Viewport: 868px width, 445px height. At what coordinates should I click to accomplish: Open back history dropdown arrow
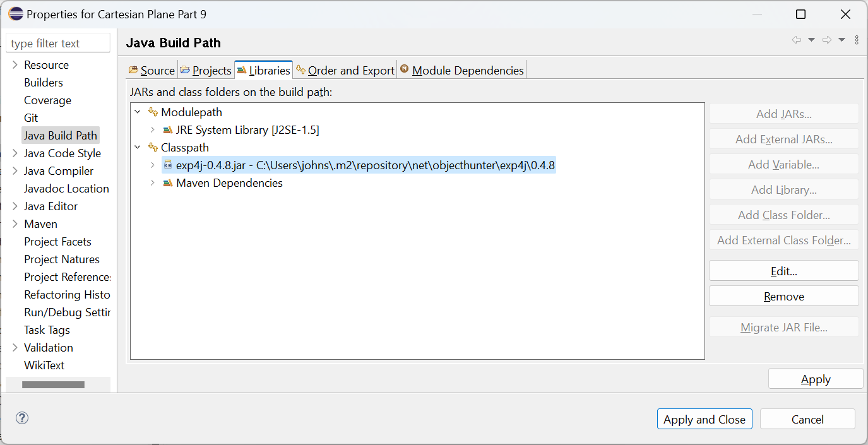[x=812, y=40]
